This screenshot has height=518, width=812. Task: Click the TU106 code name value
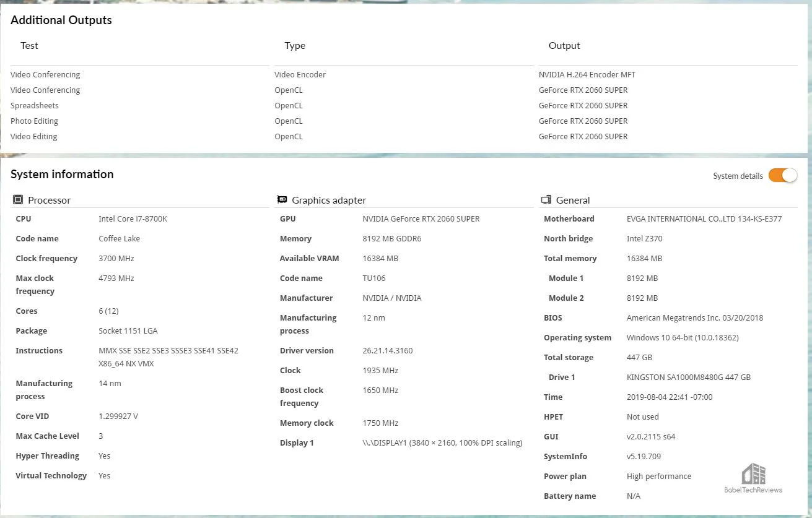pyautogui.click(x=373, y=278)
